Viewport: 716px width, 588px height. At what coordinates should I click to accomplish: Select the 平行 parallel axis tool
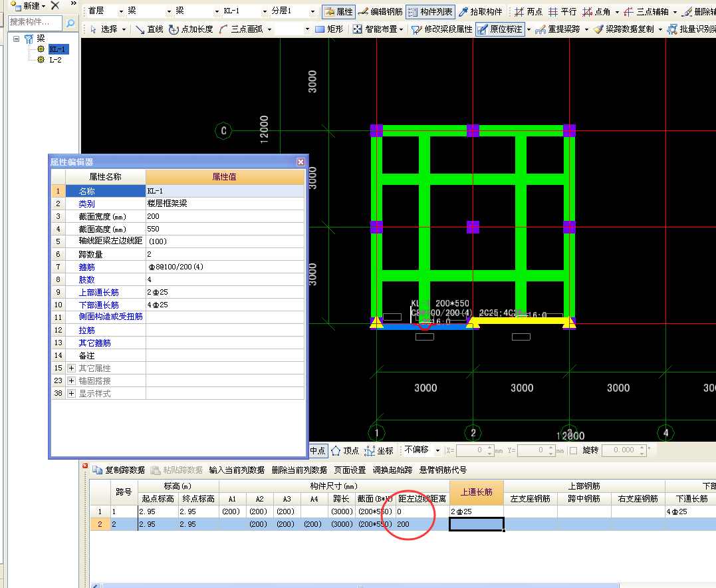pyautogui.click(x=562, y=11)
